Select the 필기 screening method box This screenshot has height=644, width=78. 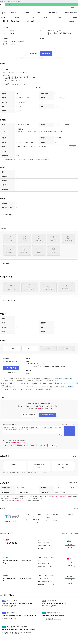(x=48, y=348)
